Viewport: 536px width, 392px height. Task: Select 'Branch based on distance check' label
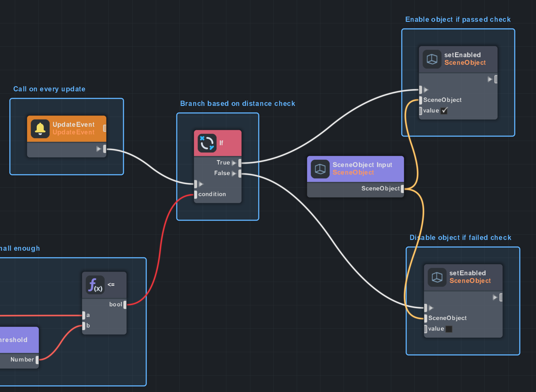[237, 104]
